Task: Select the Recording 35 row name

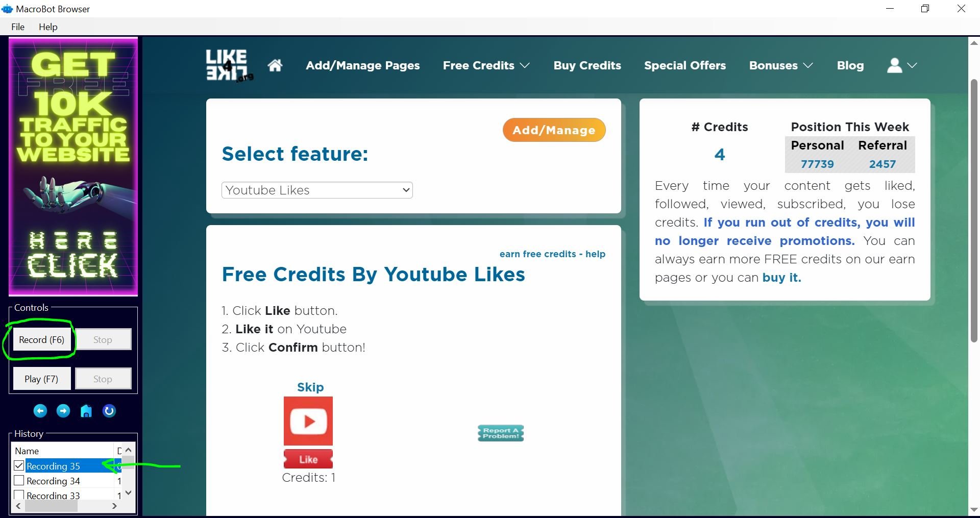Action: [53, 466]
